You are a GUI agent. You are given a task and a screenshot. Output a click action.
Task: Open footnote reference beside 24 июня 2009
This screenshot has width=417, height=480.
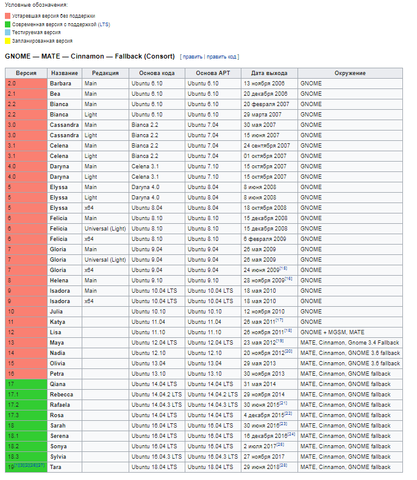click(284, 268)
